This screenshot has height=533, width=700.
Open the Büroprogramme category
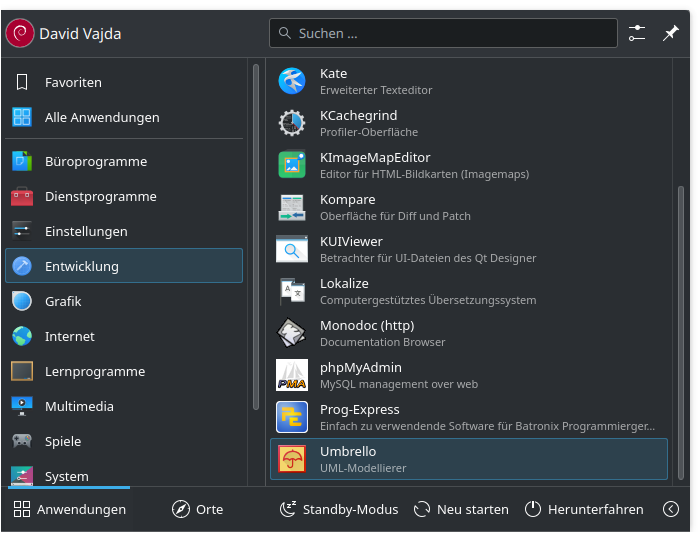tap(124, 161)
